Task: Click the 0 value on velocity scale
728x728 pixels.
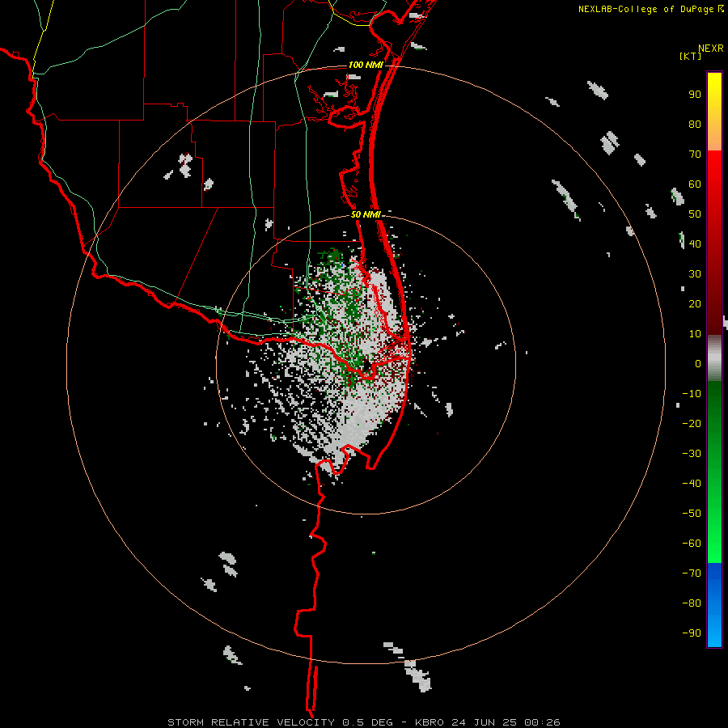Action: [x=698, y=363]
